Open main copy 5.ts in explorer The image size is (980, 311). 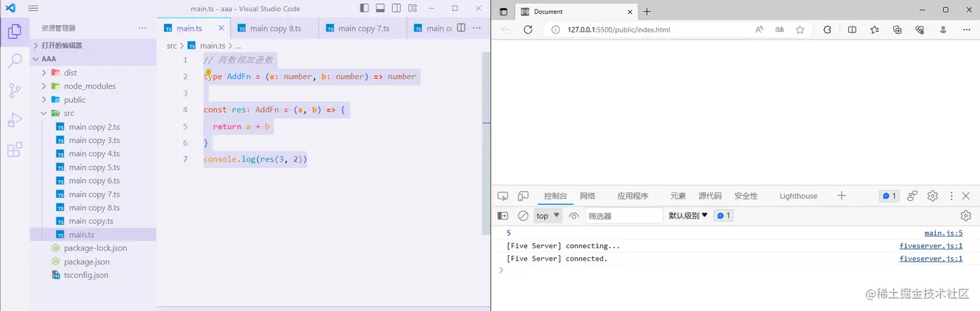[x=93, y=167]
